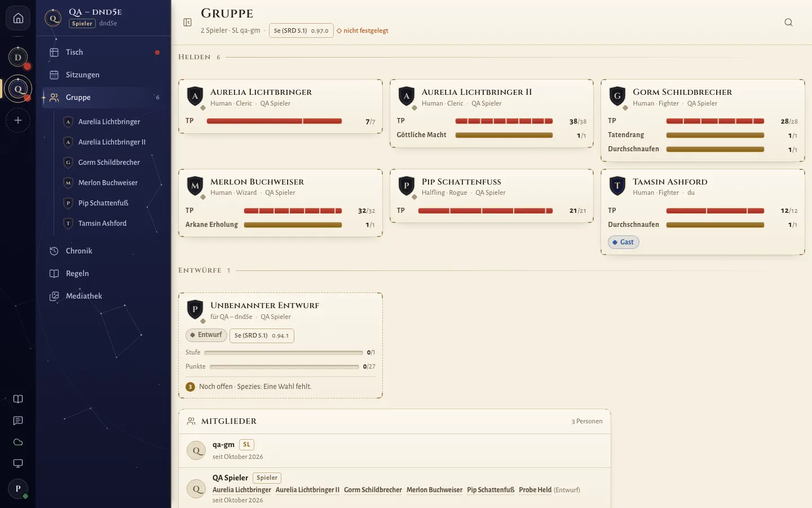
Task: Select Tamsin Ashford in sidebar tree
Action: (x=111, y=224)
